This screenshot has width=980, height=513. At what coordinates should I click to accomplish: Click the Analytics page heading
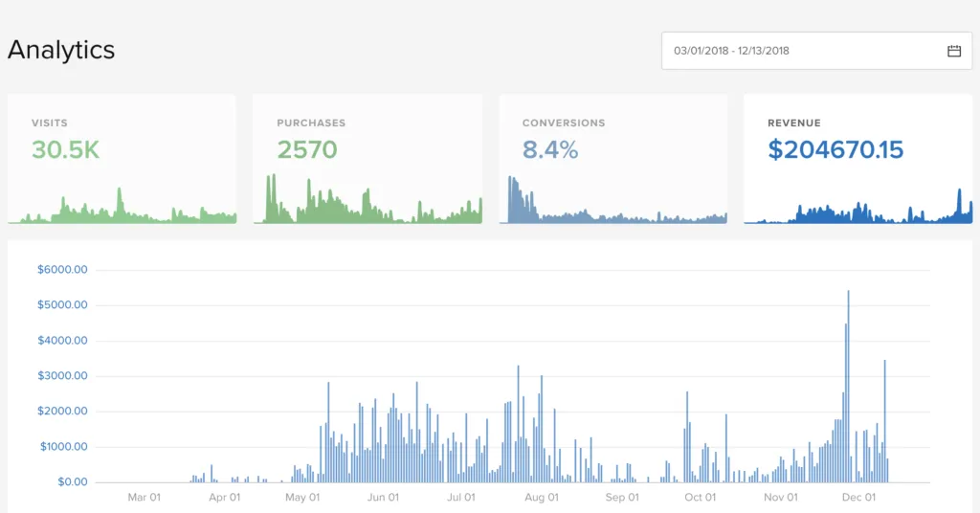61,50
